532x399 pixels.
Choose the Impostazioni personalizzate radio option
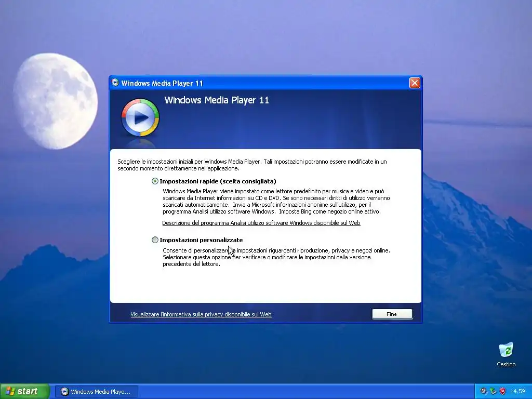tap(155, 240)
